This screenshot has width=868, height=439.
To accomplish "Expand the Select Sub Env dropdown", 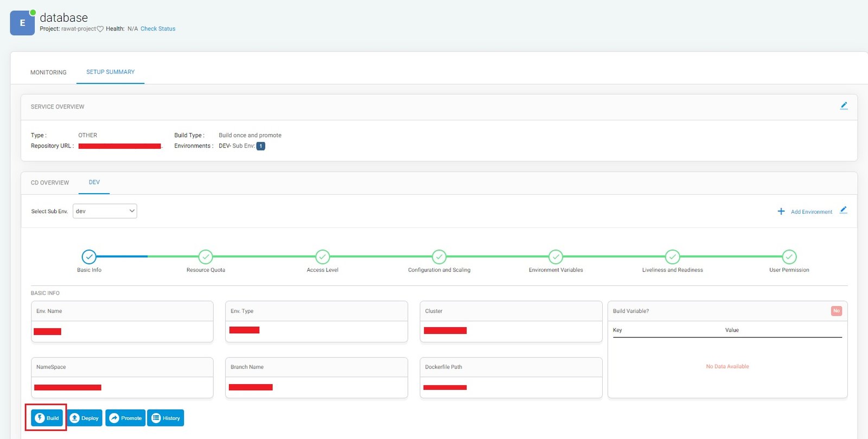I will [x=105, y=211].
